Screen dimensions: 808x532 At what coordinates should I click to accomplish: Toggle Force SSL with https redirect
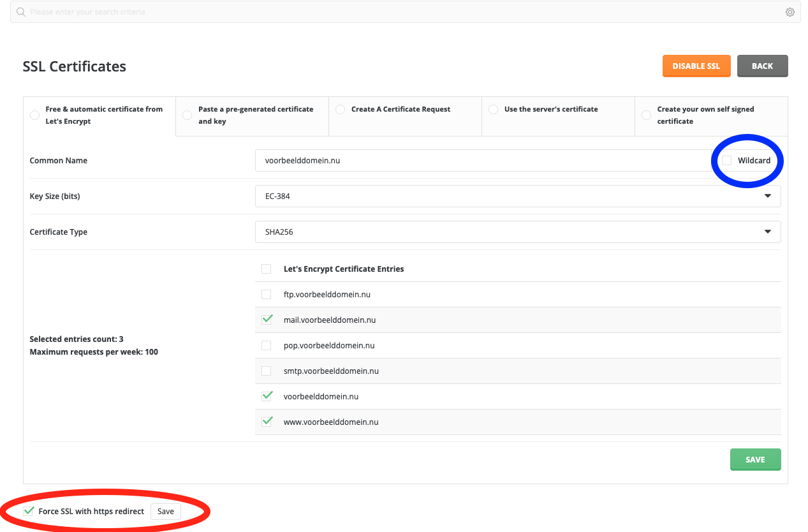(28, 511)
